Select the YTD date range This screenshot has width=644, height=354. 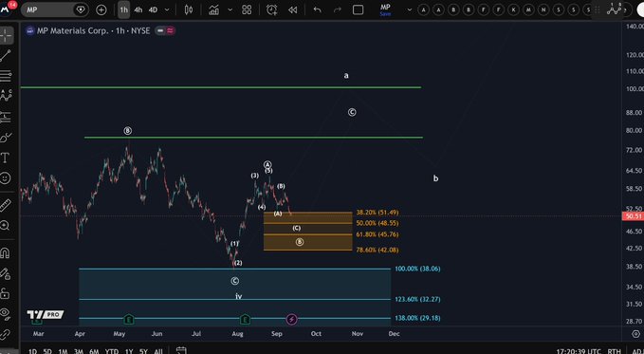pyautogui.click(x=112, y=351)
